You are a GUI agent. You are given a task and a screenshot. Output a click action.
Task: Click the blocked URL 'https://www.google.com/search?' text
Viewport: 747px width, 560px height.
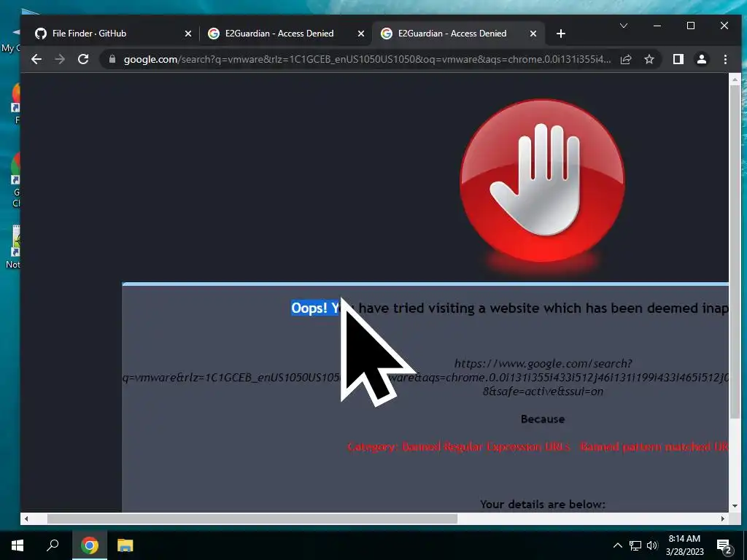[543, 363]
